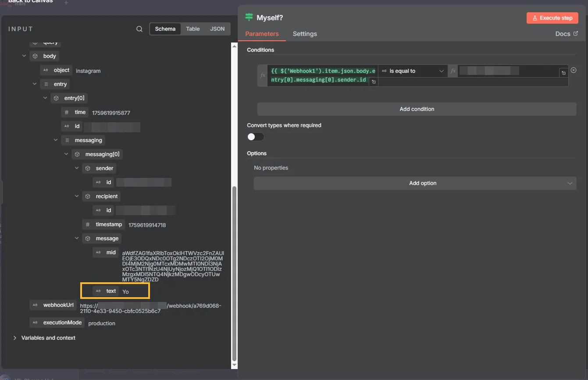Expand Variables and context section

click(15, 338)
